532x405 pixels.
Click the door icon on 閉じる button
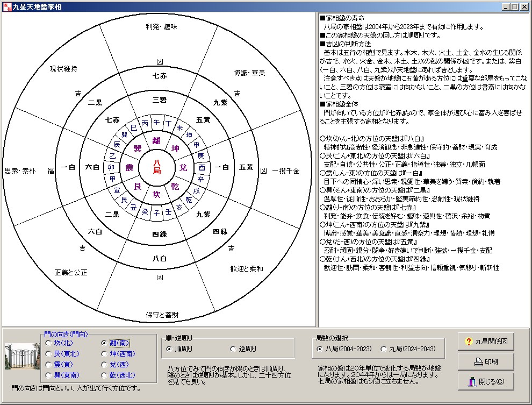click(x=472, y=382)
